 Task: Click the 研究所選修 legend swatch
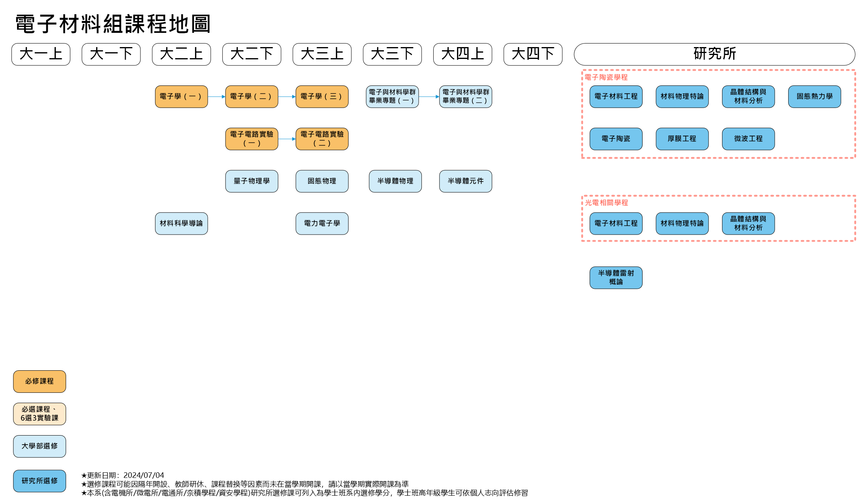point(40,481)
